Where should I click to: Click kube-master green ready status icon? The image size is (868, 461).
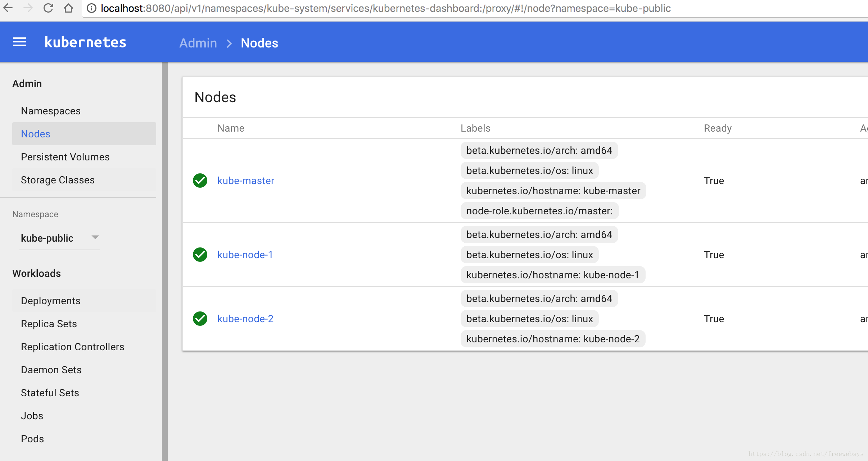(x=200, y=181)
